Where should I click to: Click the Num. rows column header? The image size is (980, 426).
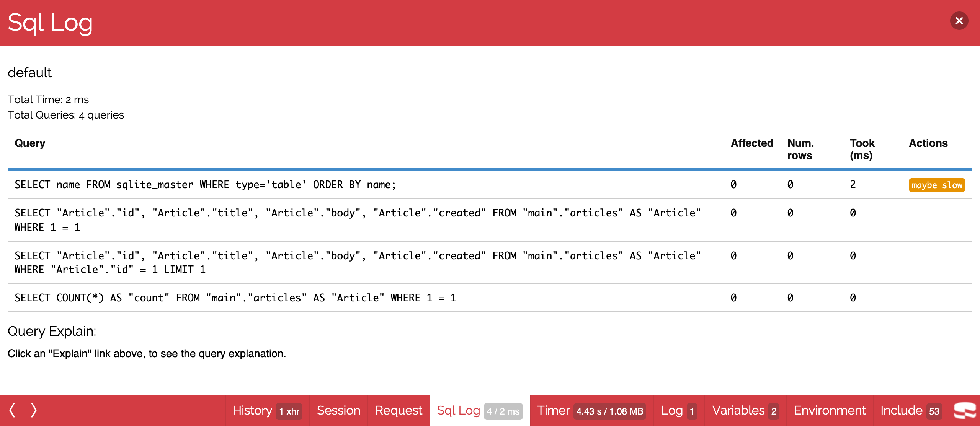[x=800, y=149]
